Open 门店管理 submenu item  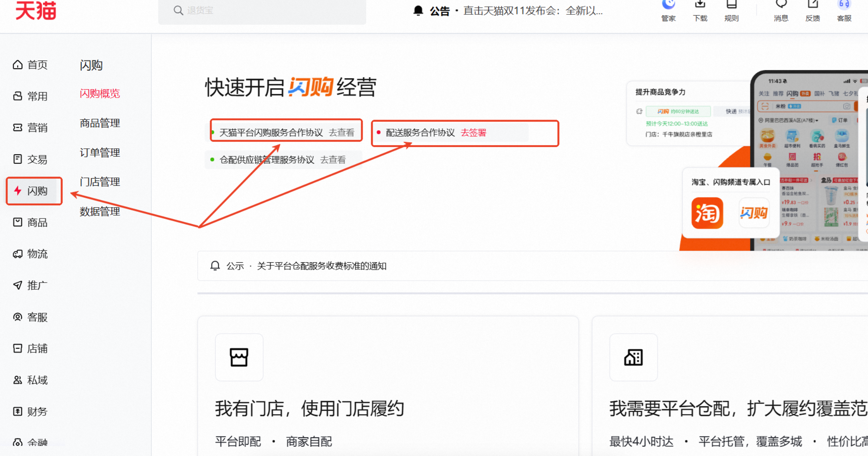[x=100, y=182]
